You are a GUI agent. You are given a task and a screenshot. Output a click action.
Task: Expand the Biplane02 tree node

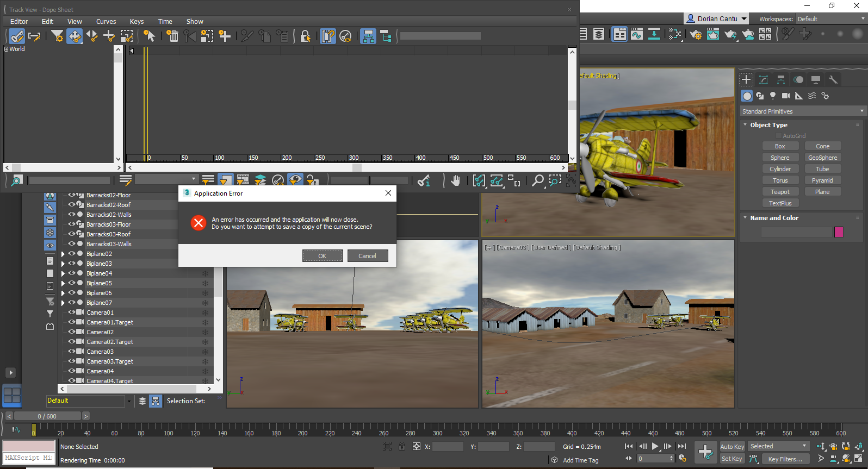63,254
